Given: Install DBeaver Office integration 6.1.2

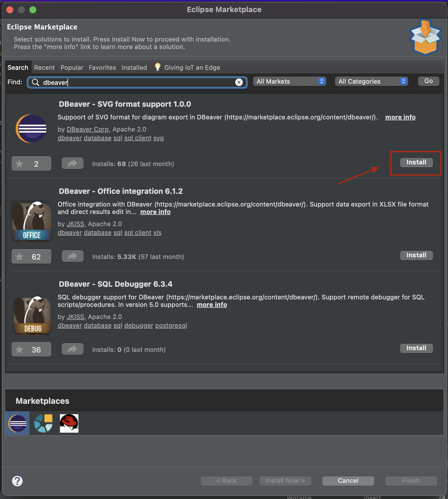Looking at the screenshot, I should pos(416,255).
